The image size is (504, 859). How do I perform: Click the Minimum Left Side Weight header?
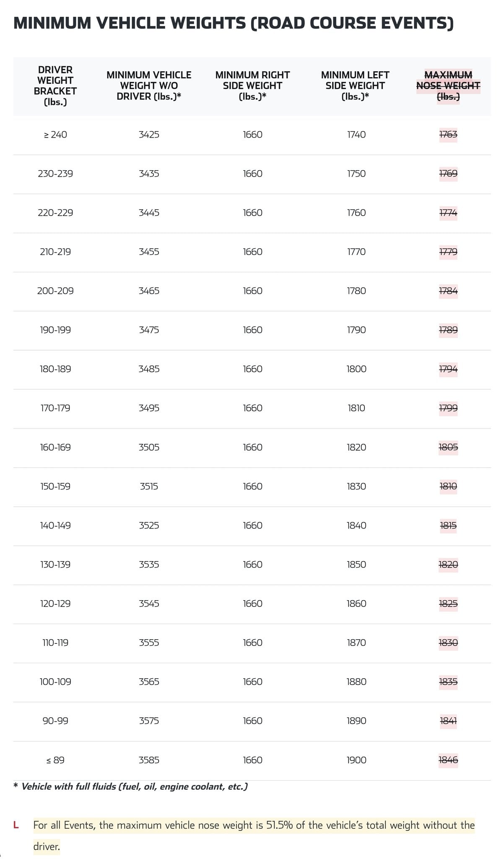pos(355,86)
